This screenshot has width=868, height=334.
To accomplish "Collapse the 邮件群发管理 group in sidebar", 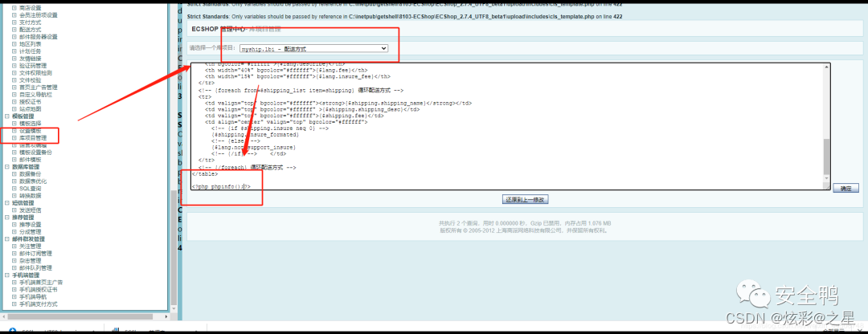I will click(x=7, y=239).
